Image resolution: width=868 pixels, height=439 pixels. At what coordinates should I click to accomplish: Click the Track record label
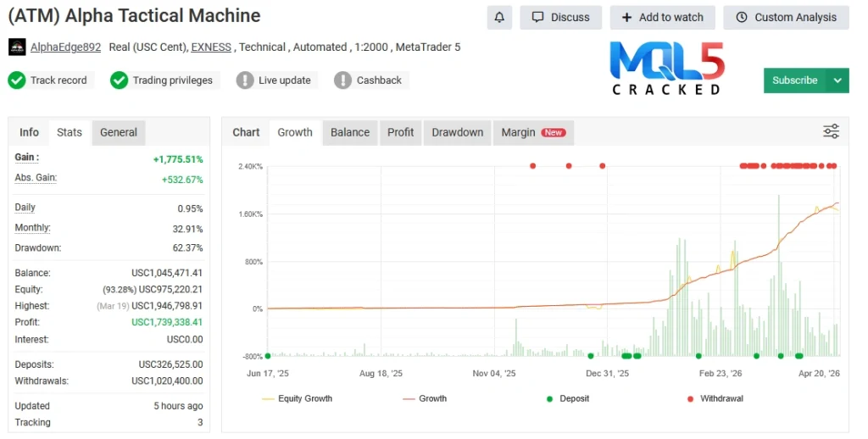pos(58,81)
